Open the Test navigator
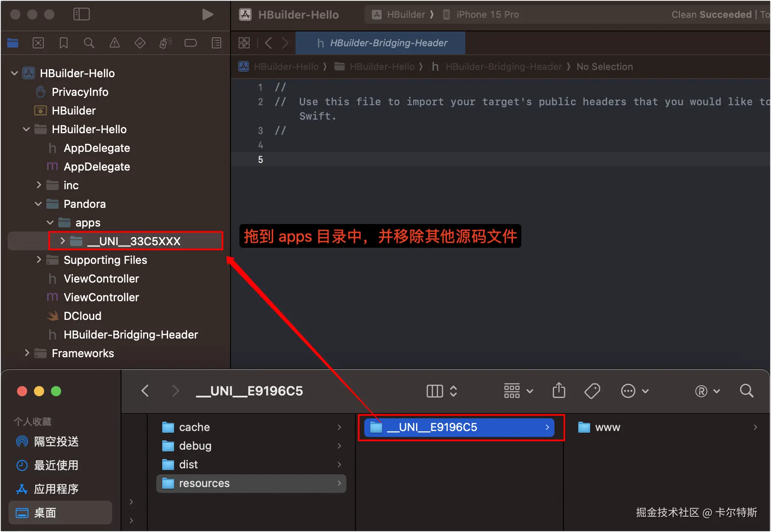This screenshot has height=532, width=771. pyautogui.click(x=140, y=43)
